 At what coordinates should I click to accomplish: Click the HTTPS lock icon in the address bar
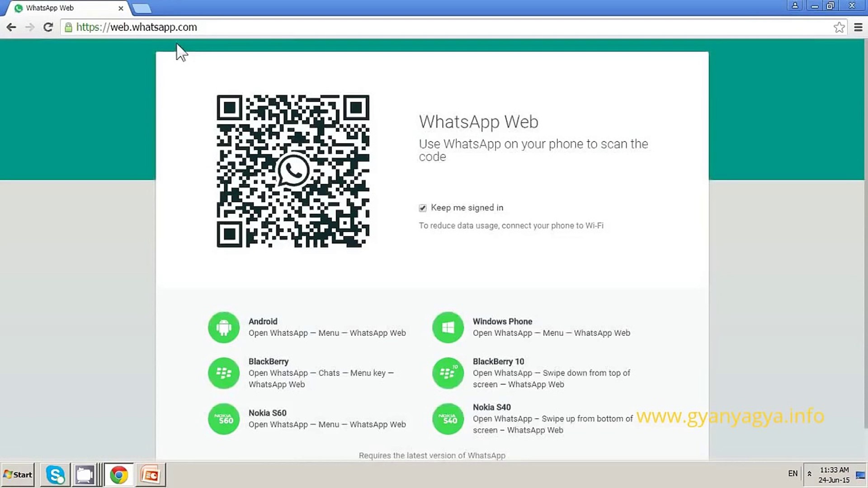(x=69, y=27)
